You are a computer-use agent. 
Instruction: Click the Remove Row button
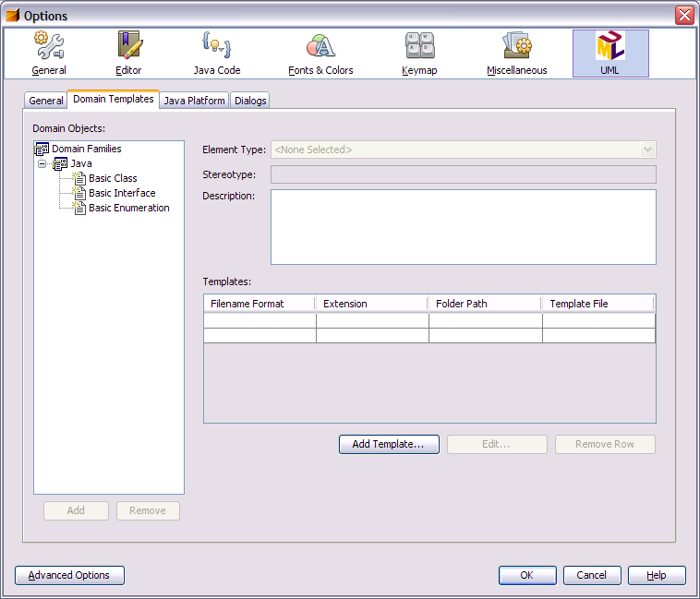coord(605,444)
